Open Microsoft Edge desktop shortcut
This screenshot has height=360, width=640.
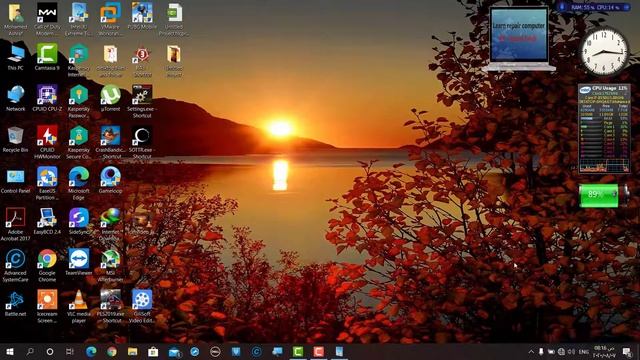pos(78,183)
